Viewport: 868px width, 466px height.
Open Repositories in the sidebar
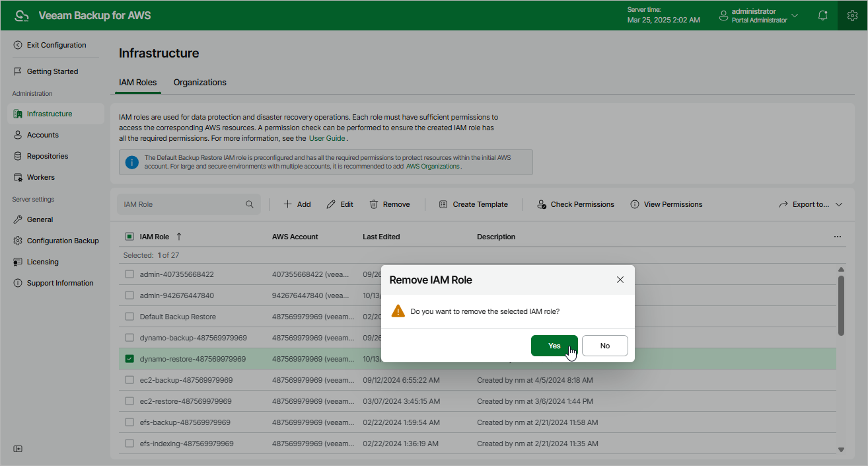tap(48, 156)
